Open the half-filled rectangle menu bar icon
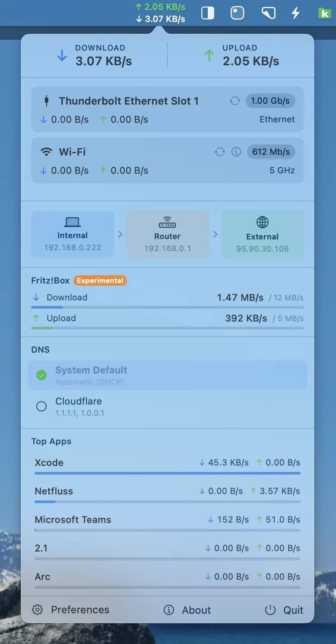 pos(208,13)
